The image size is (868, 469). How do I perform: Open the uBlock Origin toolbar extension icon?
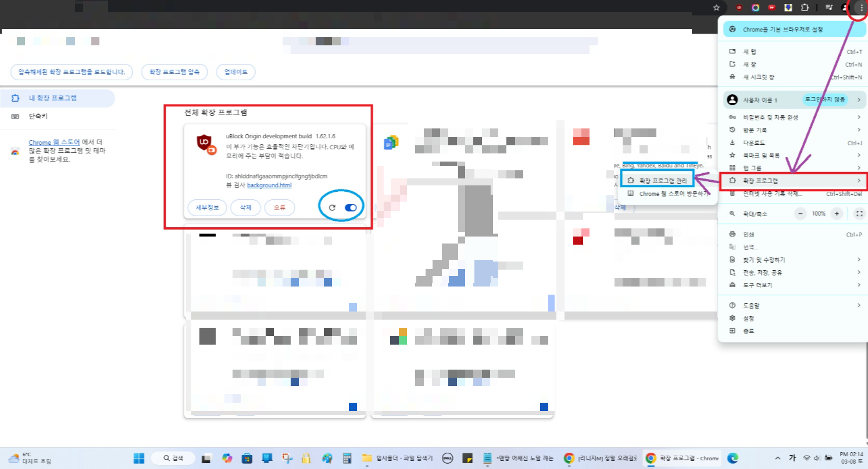(x=740, y=8)
